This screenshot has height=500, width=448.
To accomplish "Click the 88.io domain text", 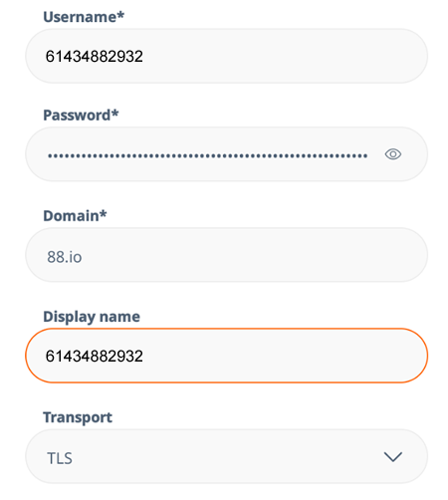I will (65, 257).
